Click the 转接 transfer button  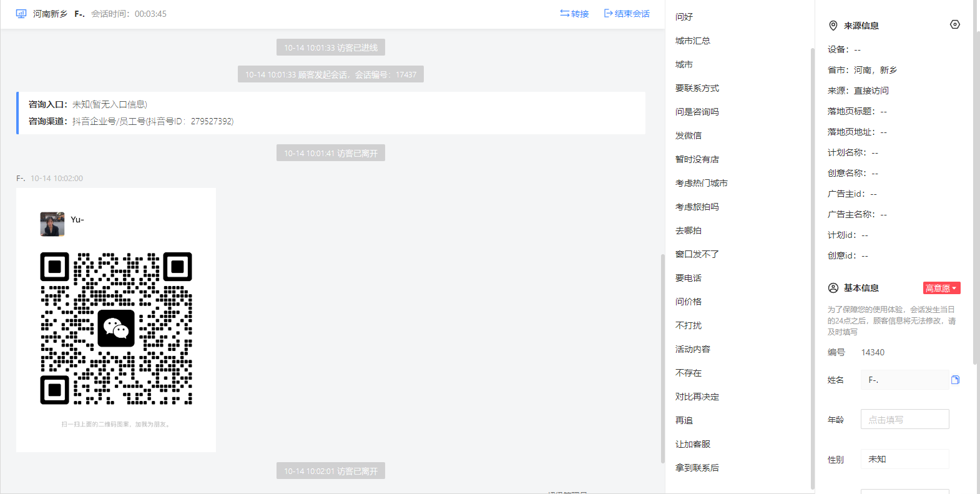(x=574, y=14)
